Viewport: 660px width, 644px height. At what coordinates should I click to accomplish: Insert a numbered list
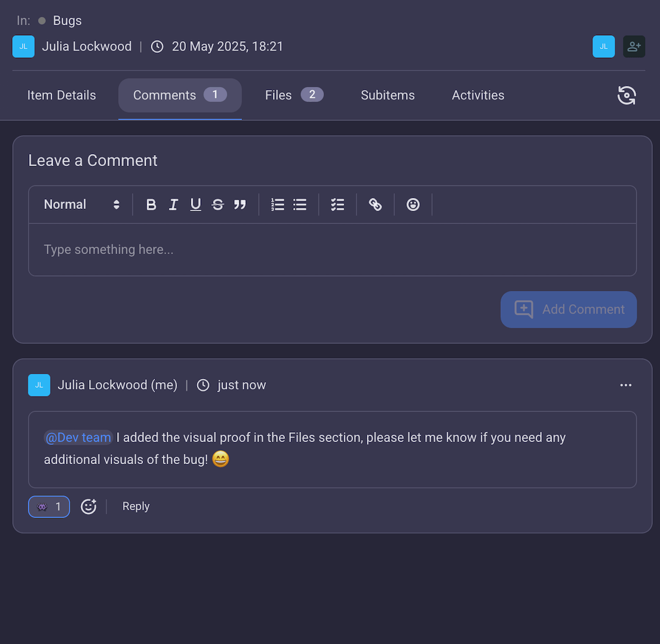278,204
